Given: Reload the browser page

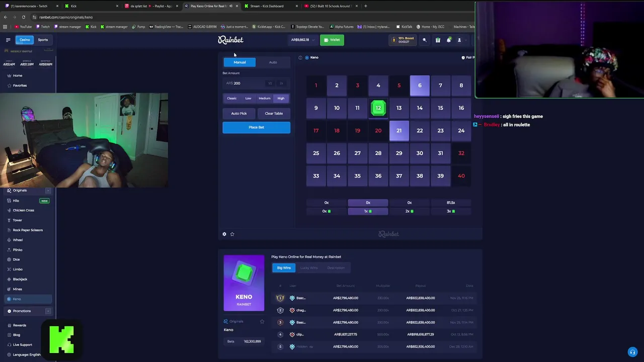Looking at the screenshot, I should pyautogui.click(x=23, y=17).
